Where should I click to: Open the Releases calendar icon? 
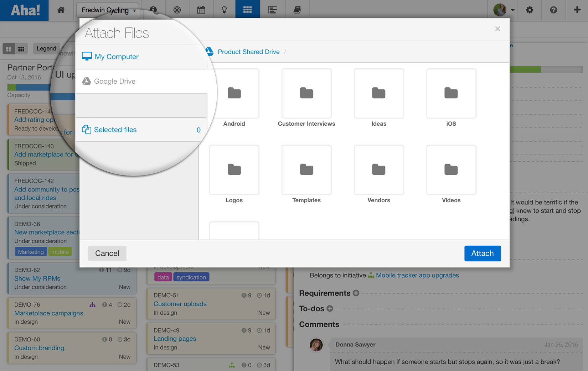point(201,10)
